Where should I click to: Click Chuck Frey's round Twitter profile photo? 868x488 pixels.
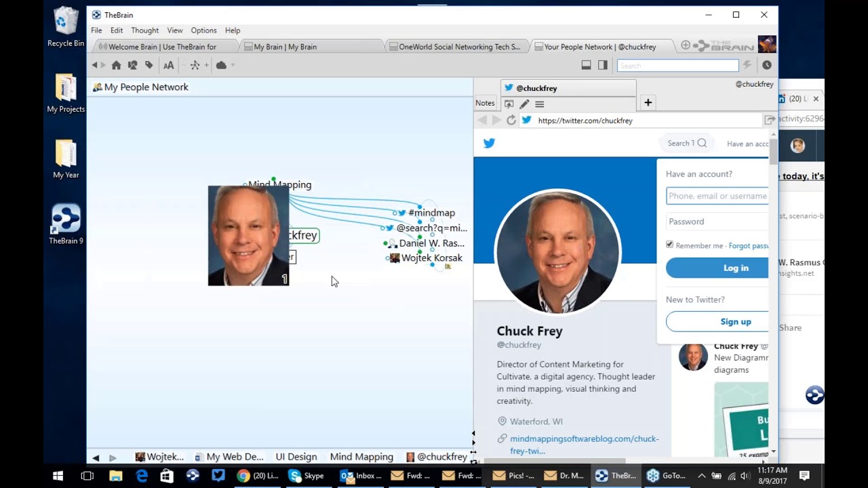(557, 251)
